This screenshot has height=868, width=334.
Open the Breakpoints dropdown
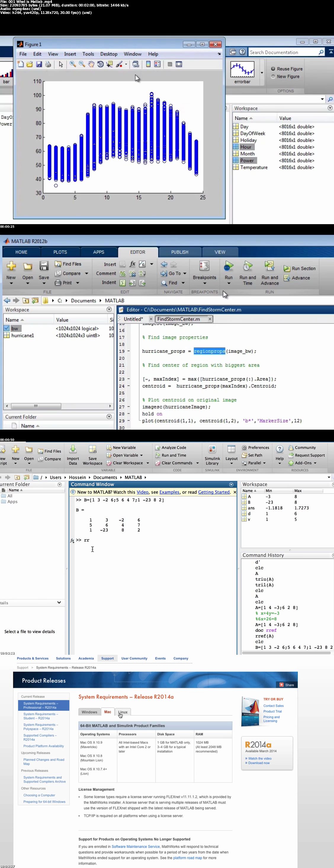(x=205, y=283)
